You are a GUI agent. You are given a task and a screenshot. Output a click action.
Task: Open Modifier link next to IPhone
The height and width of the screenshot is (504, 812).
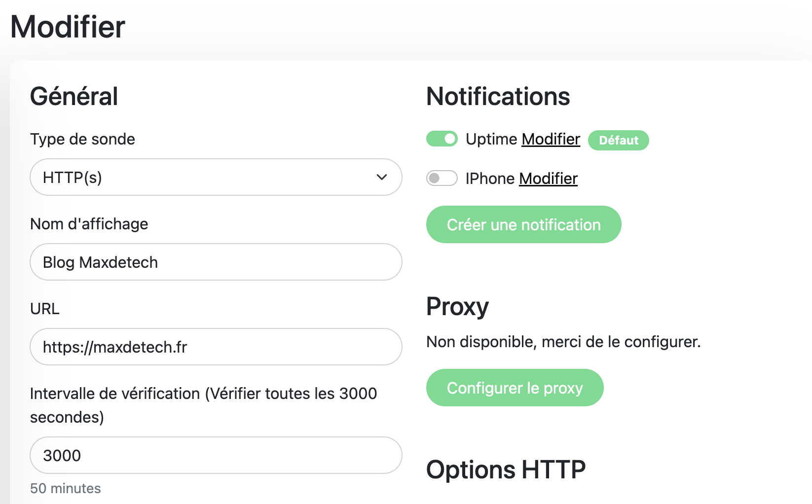tap(548, 179)
